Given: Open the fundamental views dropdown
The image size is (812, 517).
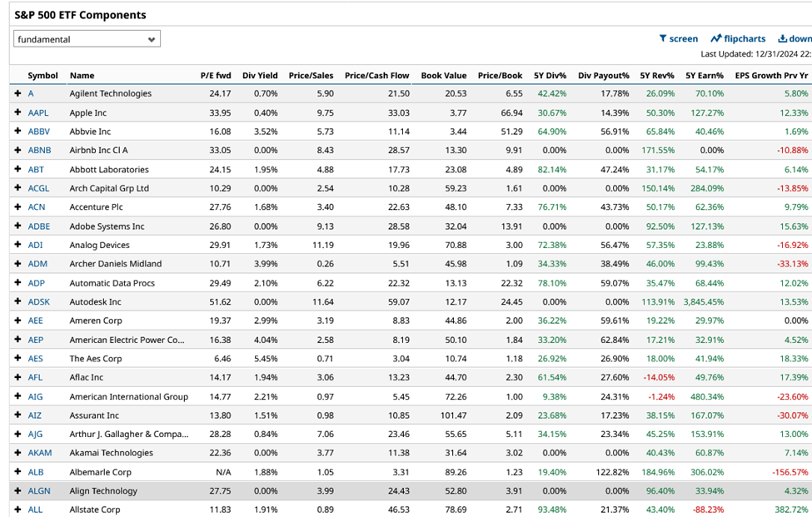Looking at the screenshot, I should [x=87, y=38].
